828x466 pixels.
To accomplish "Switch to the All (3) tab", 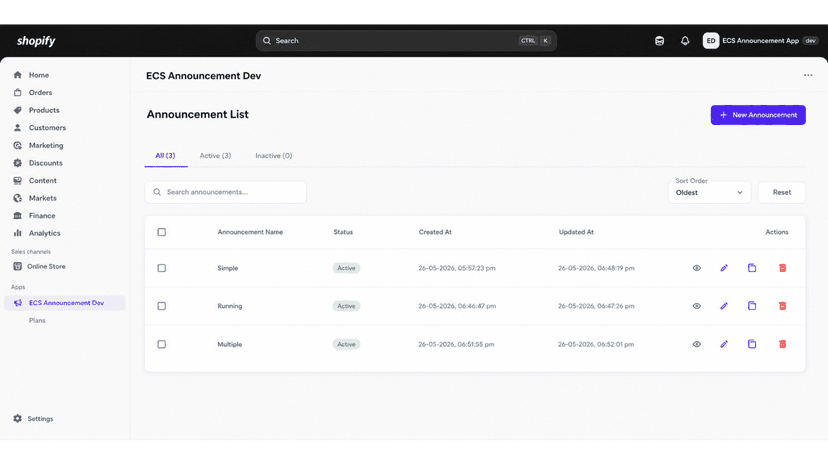I will pyautogui.click(x=165, y=156).
